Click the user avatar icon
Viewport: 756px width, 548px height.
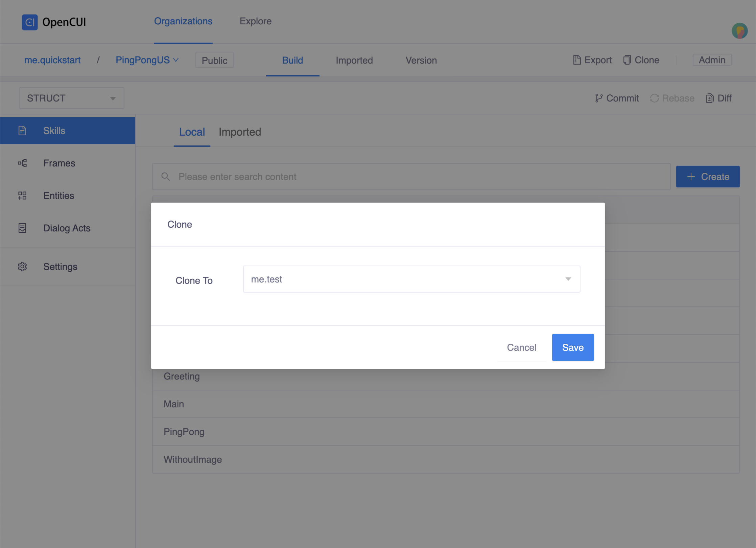tap(739, 31)
